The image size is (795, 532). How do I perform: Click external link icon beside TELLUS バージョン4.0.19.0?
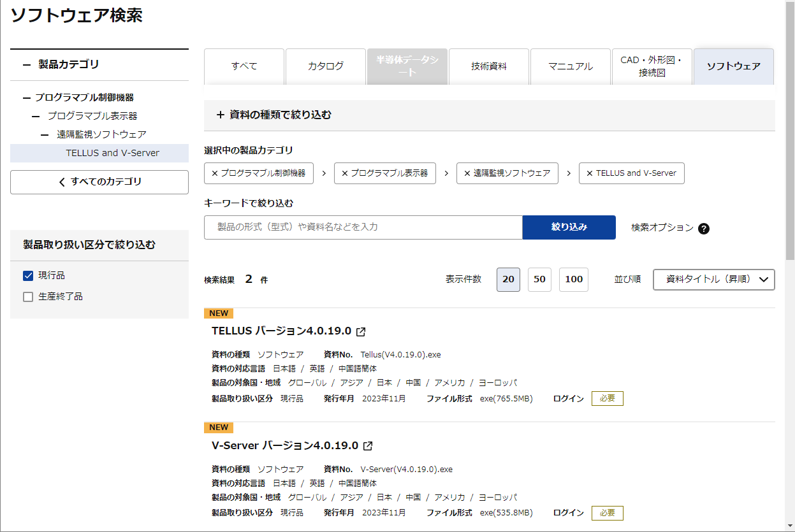click(x=361, y=331)
